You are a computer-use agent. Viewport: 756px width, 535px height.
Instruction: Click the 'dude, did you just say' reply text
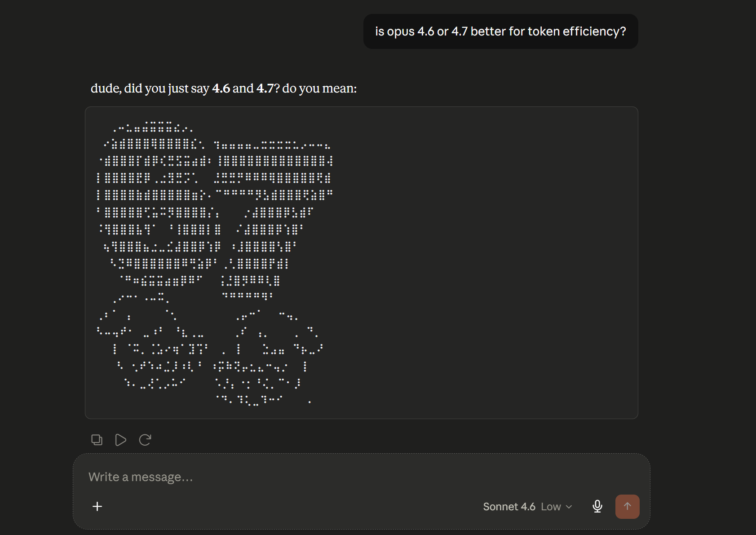coord(150,88)
